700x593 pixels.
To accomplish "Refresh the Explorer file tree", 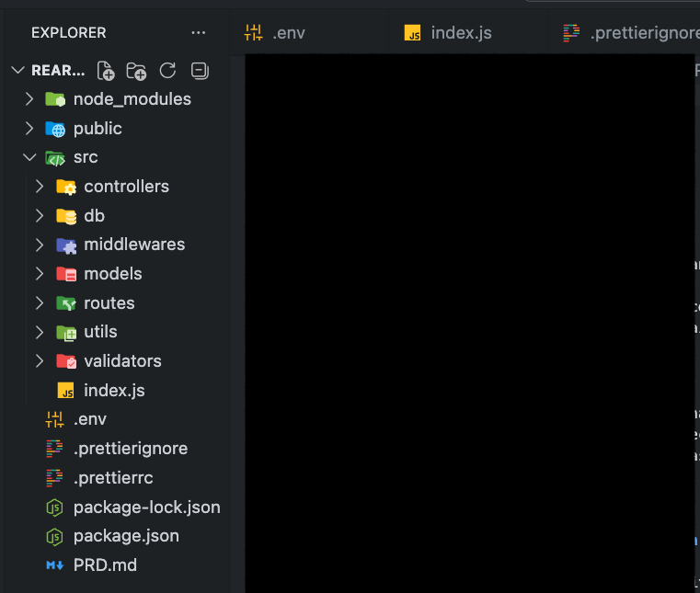I will [x=167, y=71].
